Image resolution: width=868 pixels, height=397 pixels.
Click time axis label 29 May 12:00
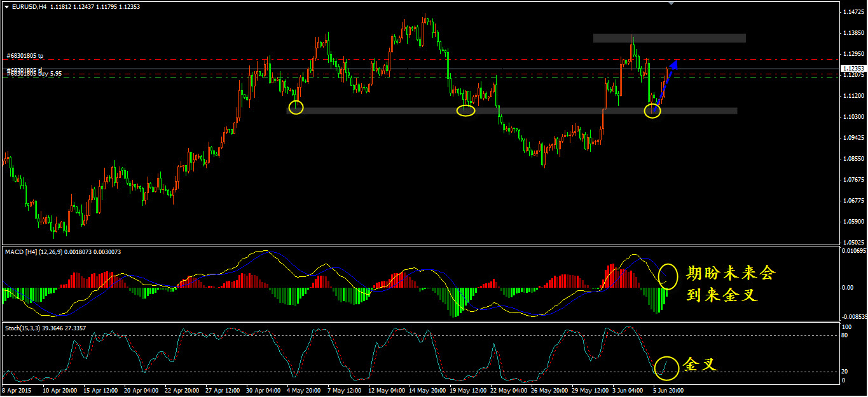pos(589,389)
